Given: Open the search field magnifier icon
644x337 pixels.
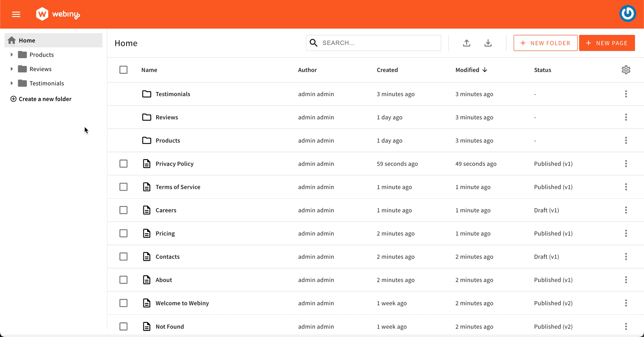Looking at the screenshot, I should click(313, 42).
